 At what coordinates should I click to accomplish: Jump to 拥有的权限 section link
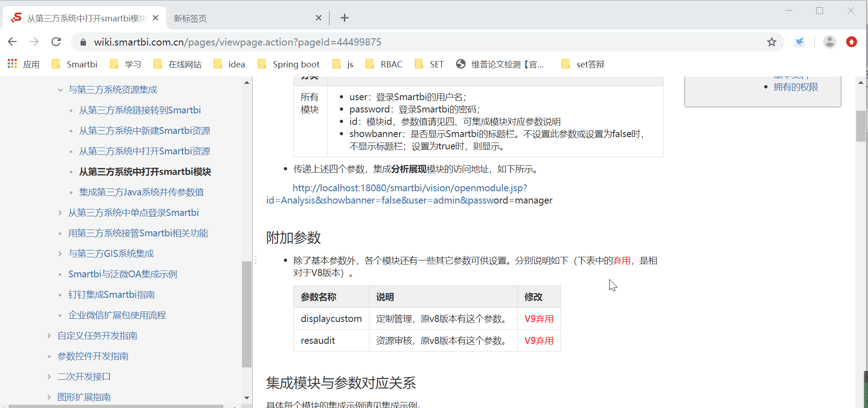pyautogui.click(x=796, y=87)
